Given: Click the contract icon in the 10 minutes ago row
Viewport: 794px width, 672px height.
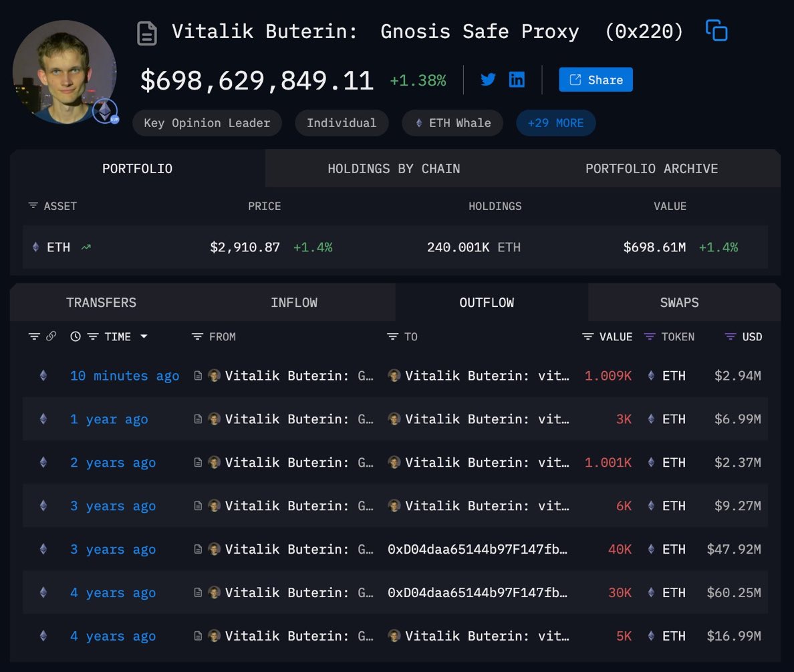Looking at the screenshot, I should pos(198,376).
